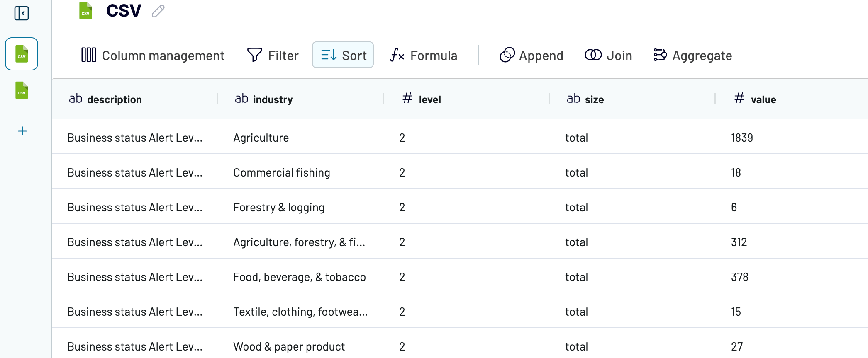This screenshot has height=358, width=868.
Task: Select the 'Forestry & logging' cell
Action: (279, 207)
